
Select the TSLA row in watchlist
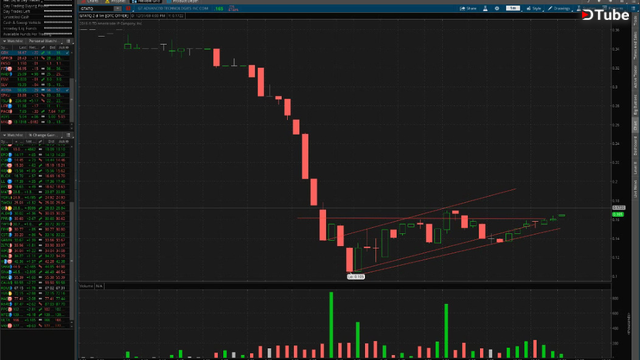(x=35, y=100)
